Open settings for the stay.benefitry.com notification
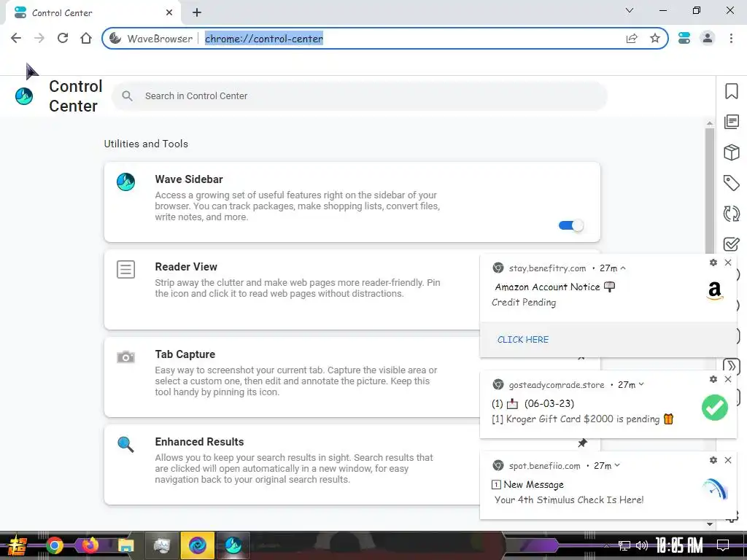 click(713, 262)
